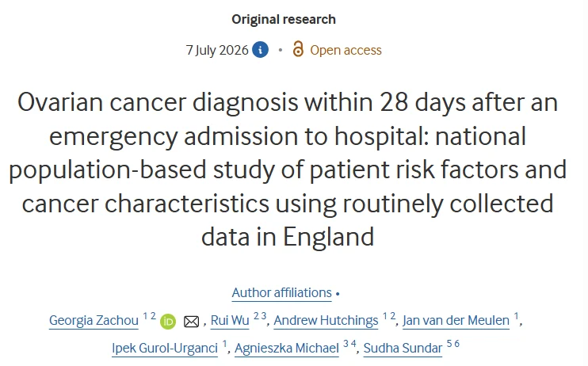
Task: Open Sudha Sundar author link
Action: coord(403,349)
